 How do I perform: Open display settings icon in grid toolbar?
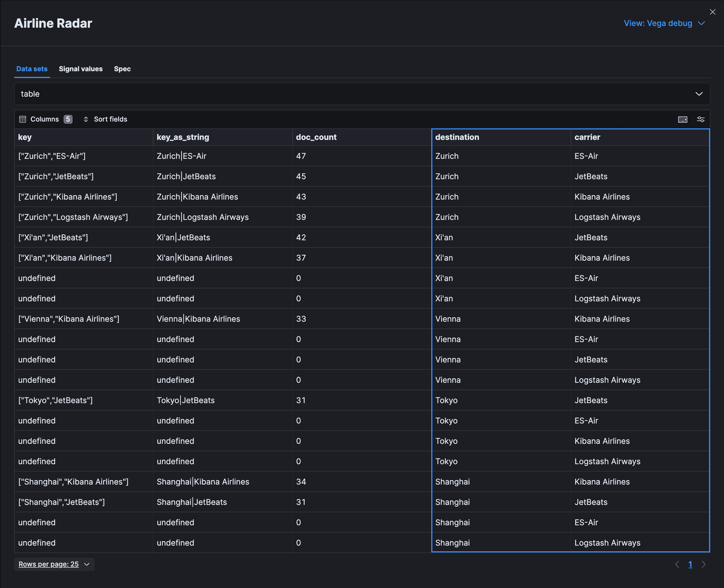point(700,119)
